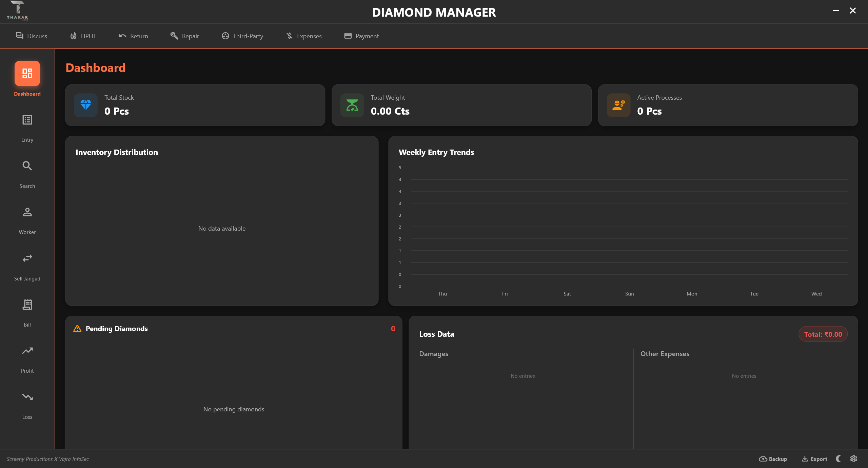868x468 pixels.
Task: Click the Total Weight value 0.00 Cts
Action: pos(390,111)
